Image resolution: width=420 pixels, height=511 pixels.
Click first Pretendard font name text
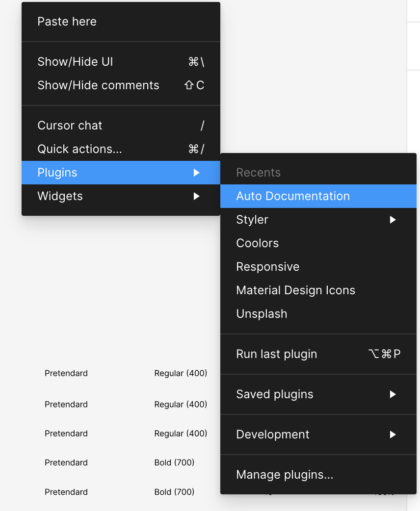66,373
